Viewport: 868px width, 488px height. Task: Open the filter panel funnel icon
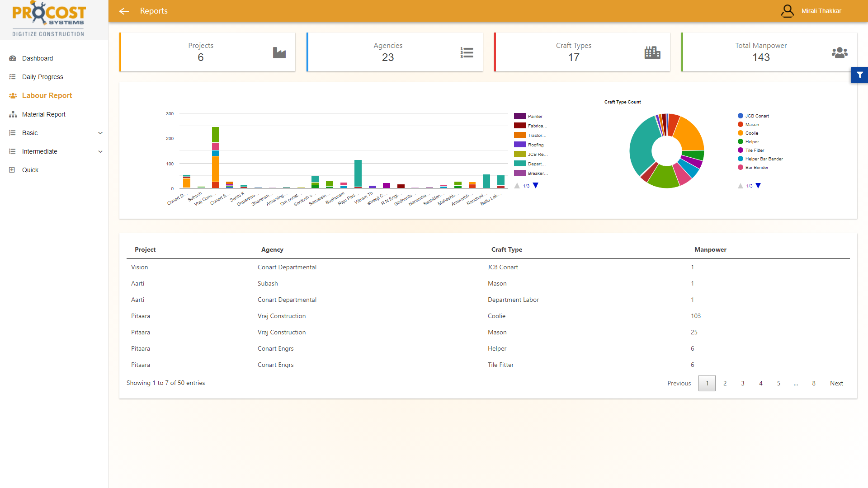point(859,75)
